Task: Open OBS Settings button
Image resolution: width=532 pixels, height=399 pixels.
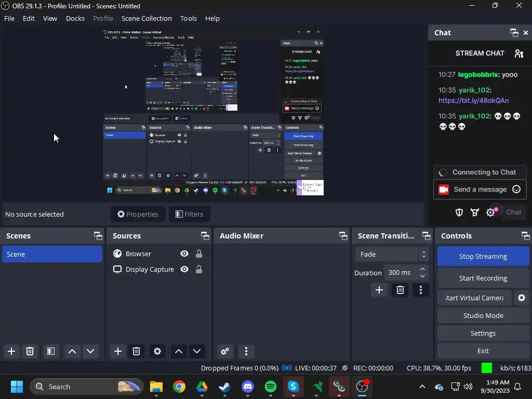Action: click(483, 333)
